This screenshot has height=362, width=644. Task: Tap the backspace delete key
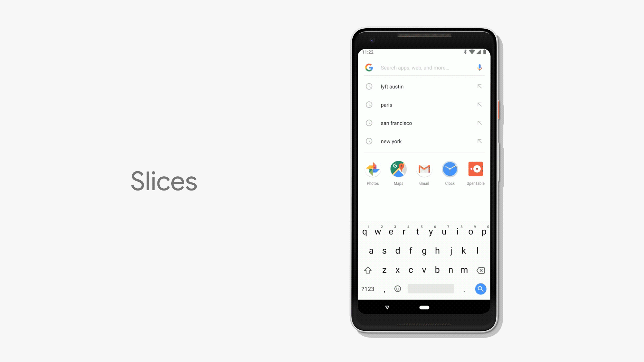pos(480,270)
